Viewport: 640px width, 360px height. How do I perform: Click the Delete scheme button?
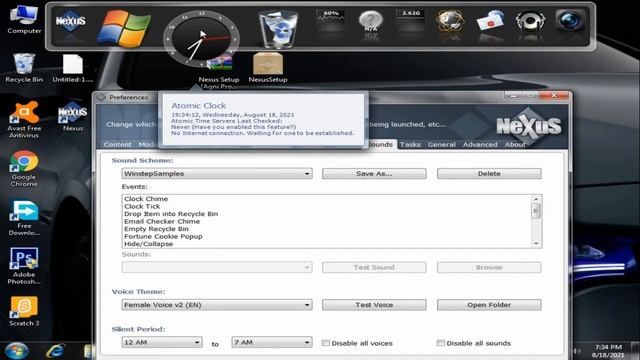(489, 173)
